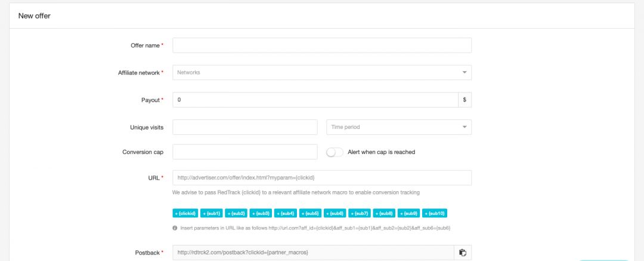Image resolution: width=644 pixels, height=261 pixels.
Task: Toggle Alert when cap is reached switch
Action: pyautogui.click(x=335, y=152)
